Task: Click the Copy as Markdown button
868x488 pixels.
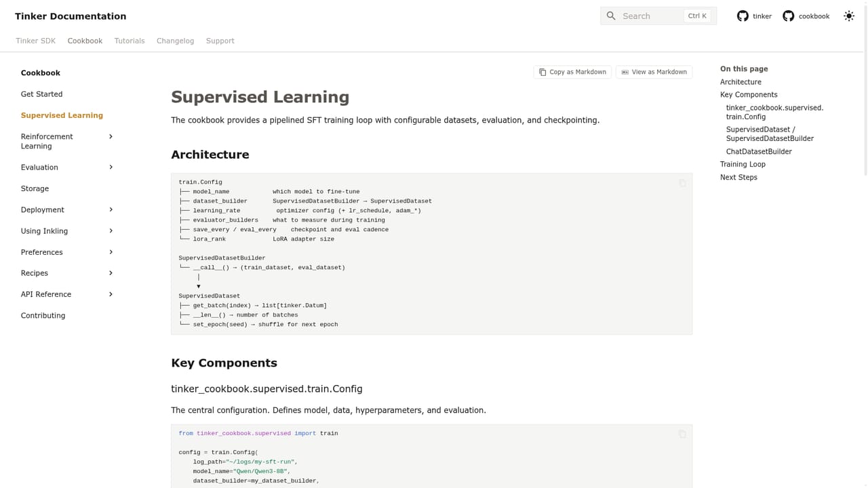Action: pos(572,72)
